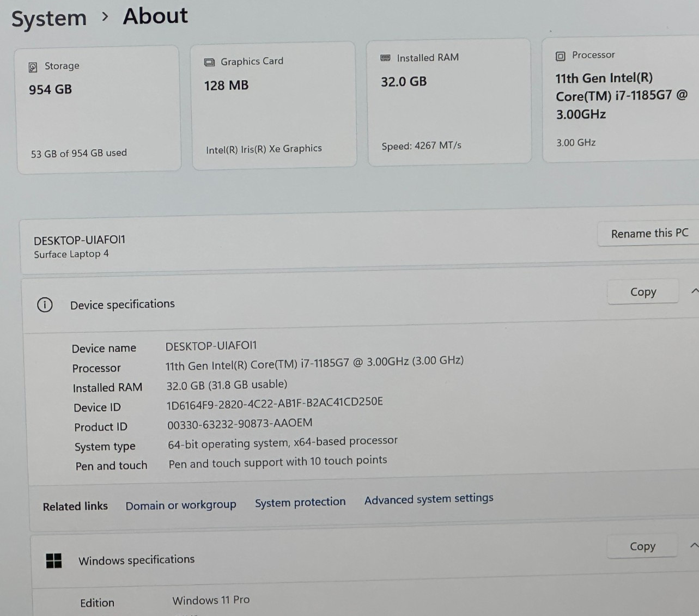Click the Windows specifications header

(x=136, y=560)
